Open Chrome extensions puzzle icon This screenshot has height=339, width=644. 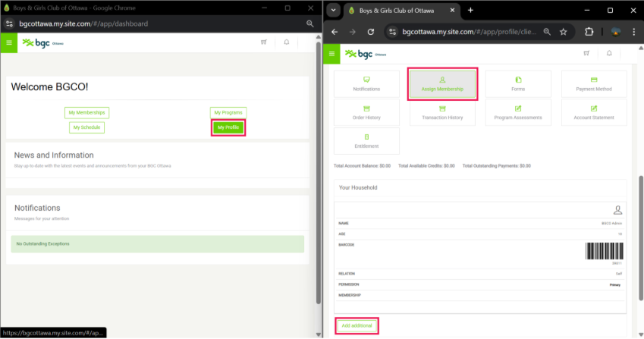[589, 32]
